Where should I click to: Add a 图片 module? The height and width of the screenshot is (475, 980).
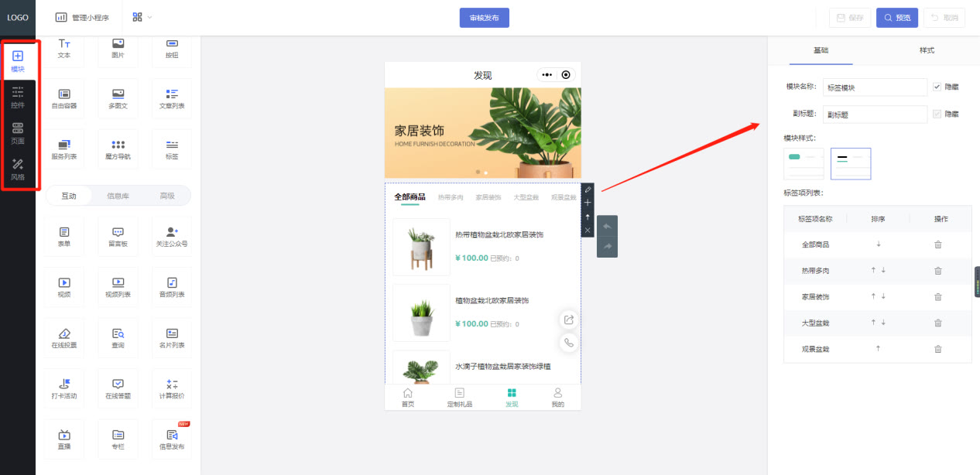[118, 48]
